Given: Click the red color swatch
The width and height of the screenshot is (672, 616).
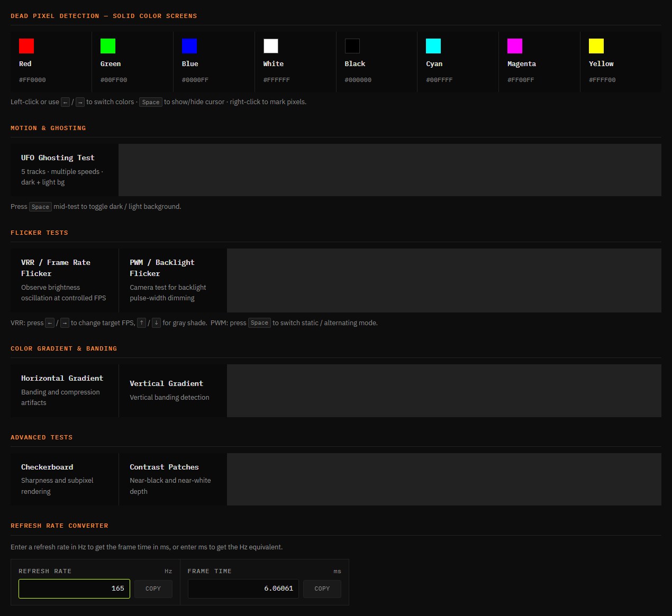Looking at the screenshot, I should (x=26, y=46).
